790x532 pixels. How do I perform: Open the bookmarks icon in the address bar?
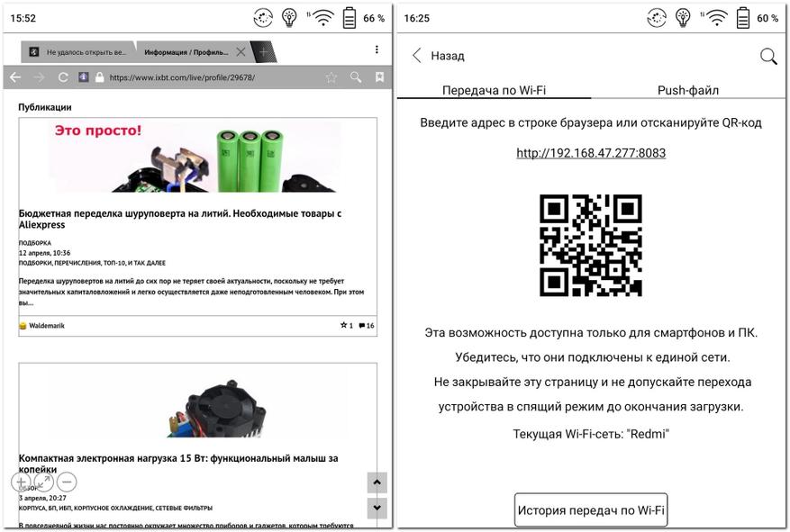(x=380, y=77)
